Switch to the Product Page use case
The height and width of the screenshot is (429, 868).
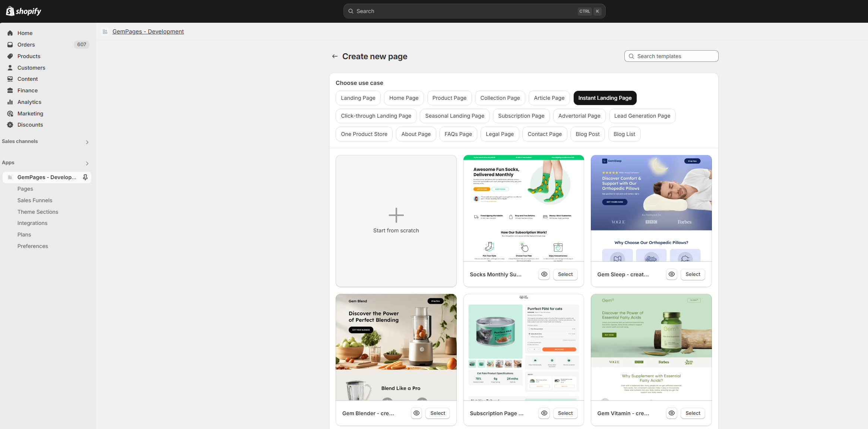449,98
